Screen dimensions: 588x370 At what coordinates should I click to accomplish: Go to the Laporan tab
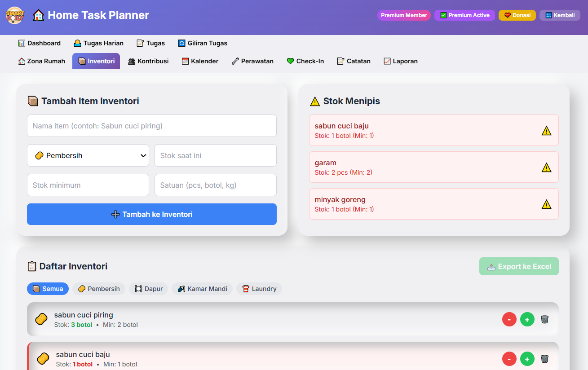click(x=400, y=61)
